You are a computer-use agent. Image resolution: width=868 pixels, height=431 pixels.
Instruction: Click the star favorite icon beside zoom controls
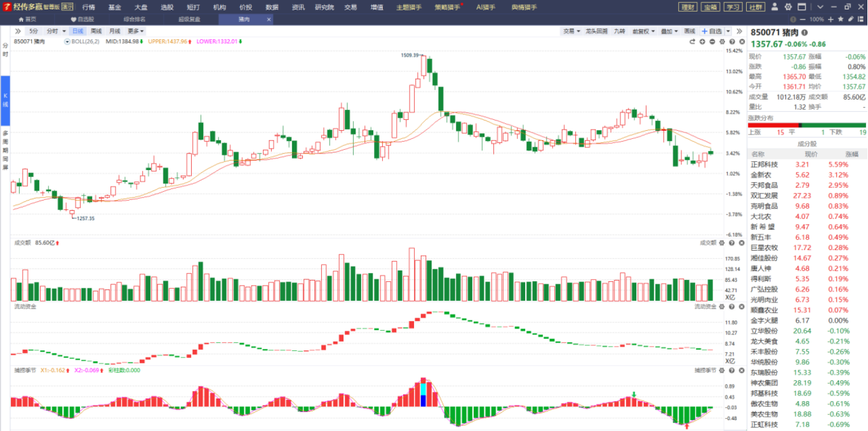840,19
